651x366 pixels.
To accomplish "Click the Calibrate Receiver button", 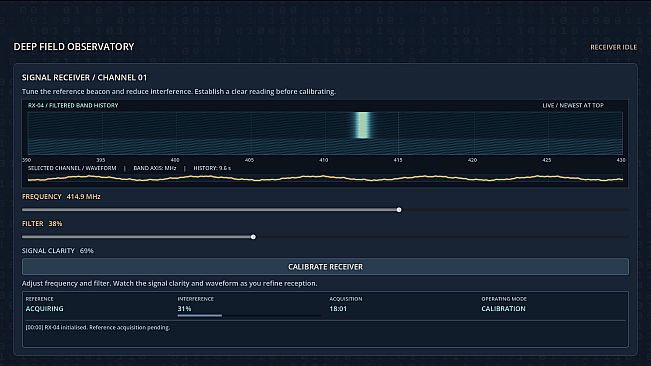I will (x=325, y=267).
